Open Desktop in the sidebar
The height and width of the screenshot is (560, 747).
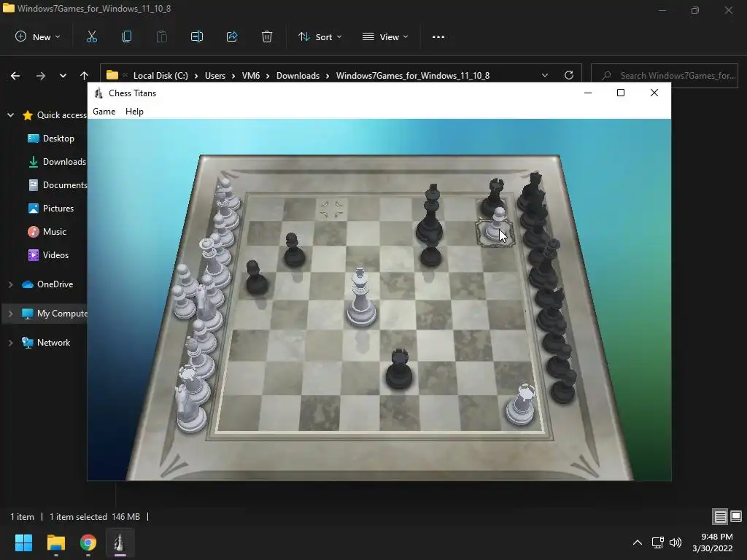pos(51,139)
